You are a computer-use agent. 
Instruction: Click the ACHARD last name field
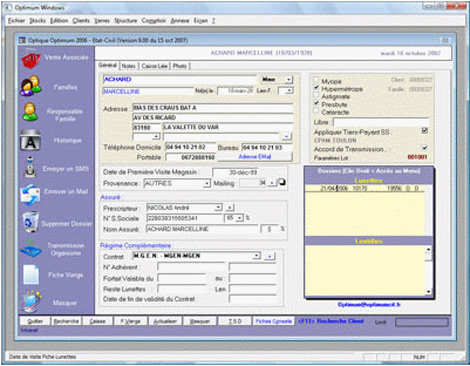pos(180,80)
